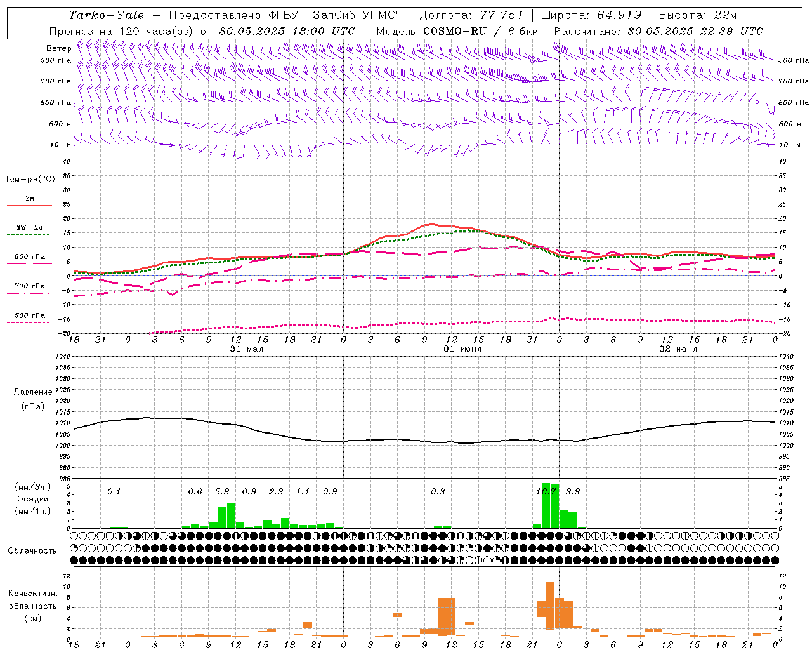Viewport: 812px width, 650px height.
Task: Click the "31 мая" date label
Action: 247,348
